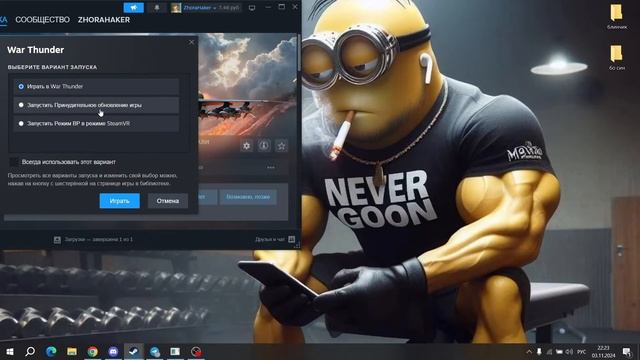Enable 'Всегда использовать этот вариант' checkbox
The height and width of the screenshot is (360, 640).
[x=14, y=162]
